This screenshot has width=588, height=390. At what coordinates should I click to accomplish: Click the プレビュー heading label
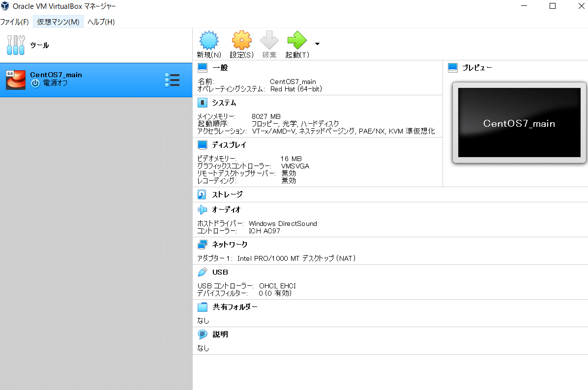point(476,68)
